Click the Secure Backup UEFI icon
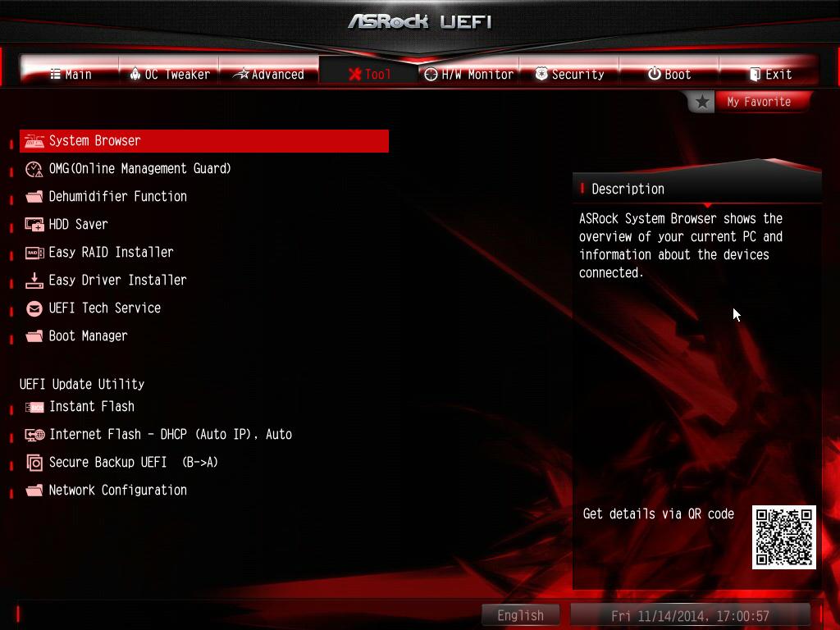Image resolution: width=840 pixels, height=630 pixels. click(34, 463)
